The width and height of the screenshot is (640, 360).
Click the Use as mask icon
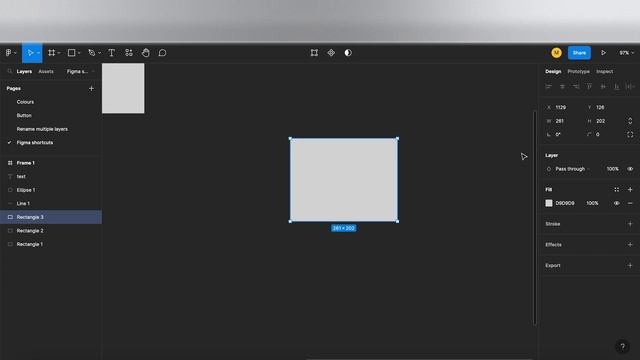pyautogui.click(x=348, y=53)
